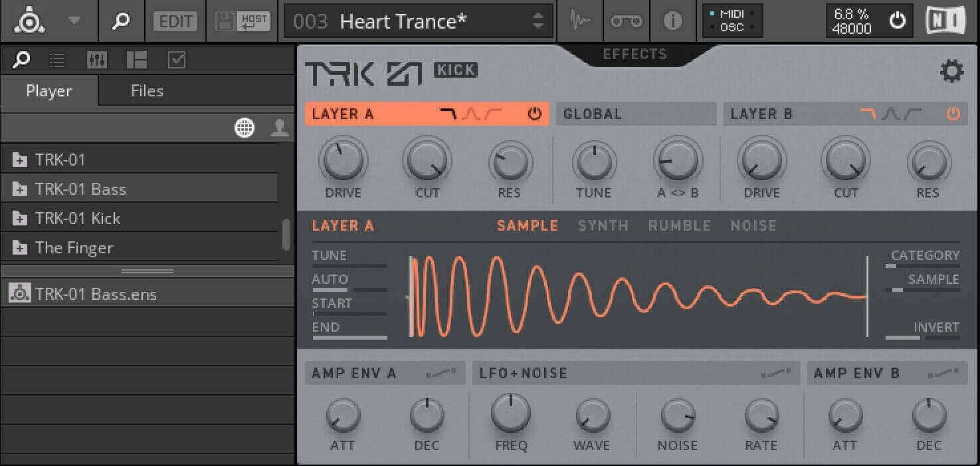Click the KICK badge
This screenshot has height=466, width=980.
coord(455,70)
